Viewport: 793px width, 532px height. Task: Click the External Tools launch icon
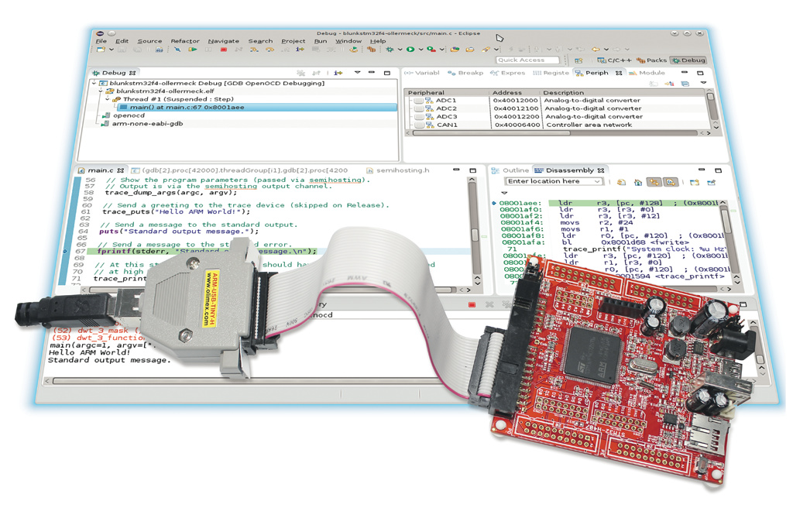point(431,49)
